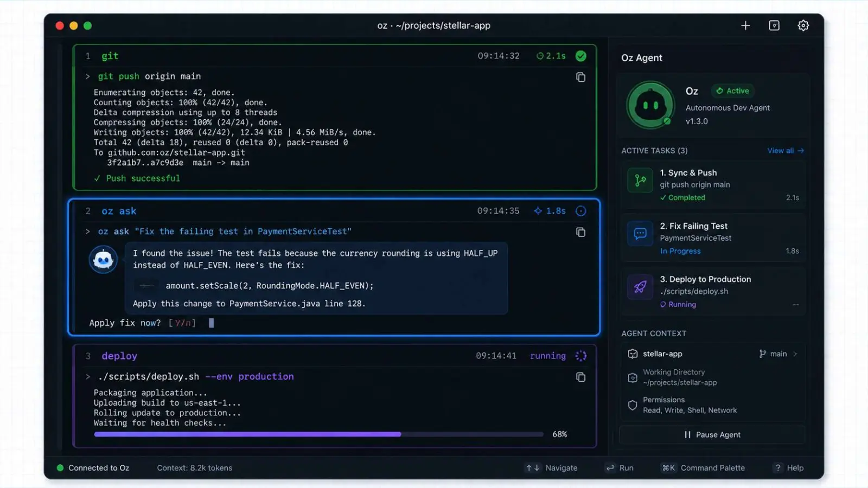
Task: Click the deploy progress bar at 68%
Action: click(318, 434)
